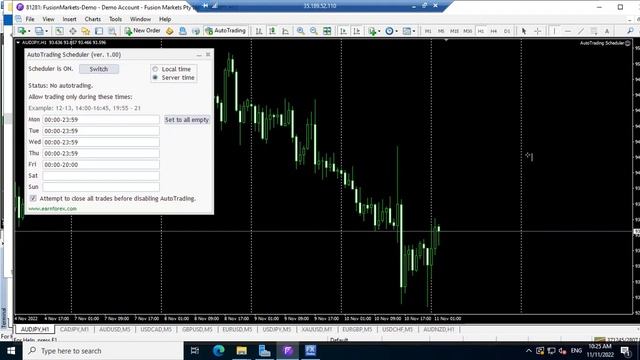This screenshot has width=640, height=360.
Task: Click the scheduler Switch button
Action: (x=99, y=69)
